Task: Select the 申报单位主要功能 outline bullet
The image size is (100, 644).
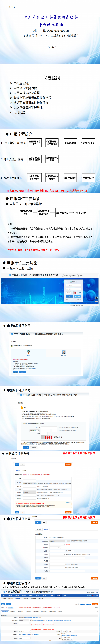Action: click(25, 88)
